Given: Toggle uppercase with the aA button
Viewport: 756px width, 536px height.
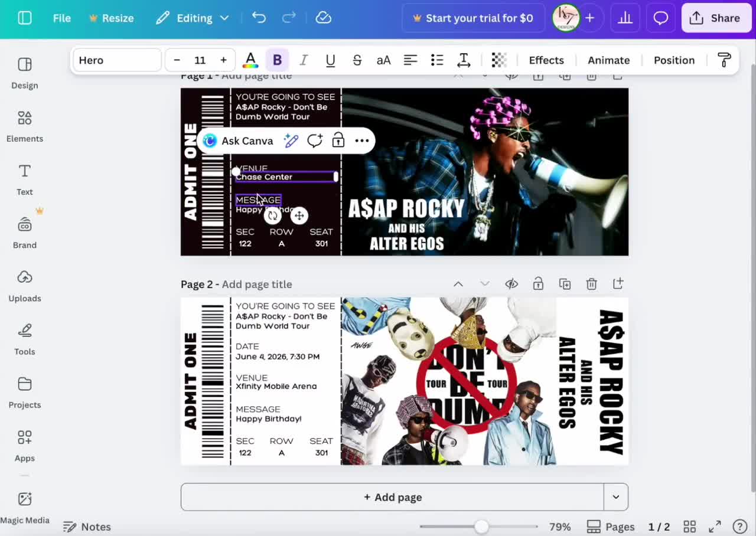Looking at the screenshot, I should tap(383, 60).
